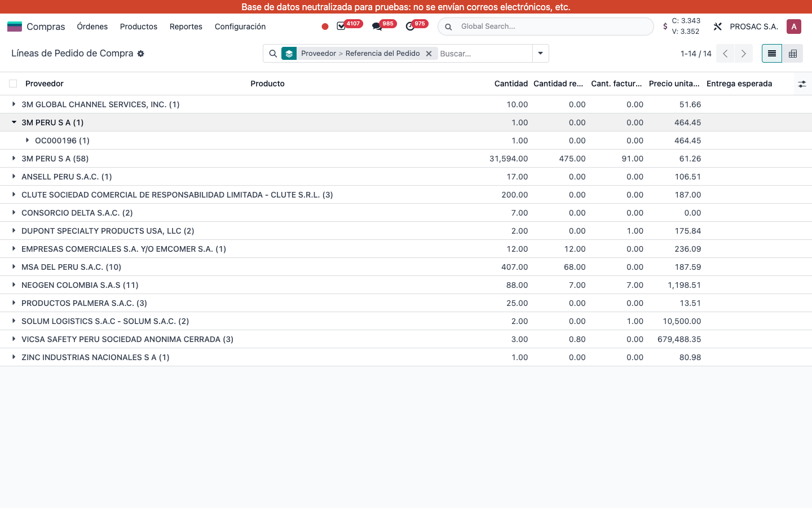
Task: Sort by Proveedor column header
Action: (x=45, y=84)
